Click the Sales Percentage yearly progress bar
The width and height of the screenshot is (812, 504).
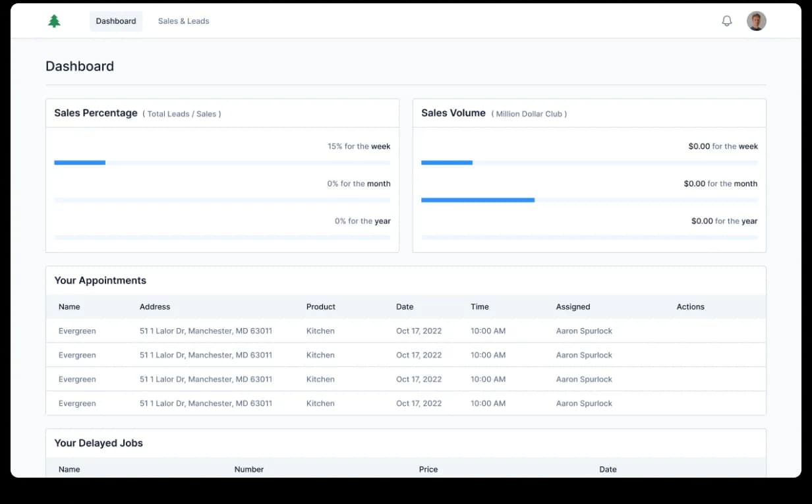coord(222,237)
